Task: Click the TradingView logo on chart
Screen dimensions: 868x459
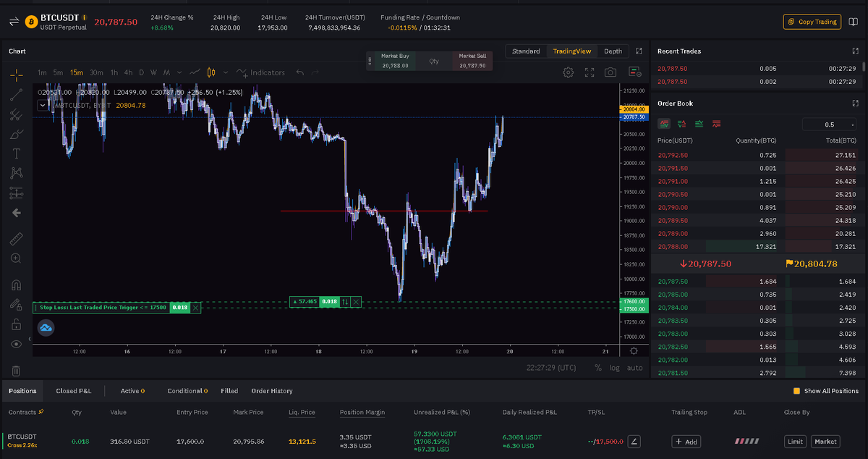Action: click(x=46, y=328)
